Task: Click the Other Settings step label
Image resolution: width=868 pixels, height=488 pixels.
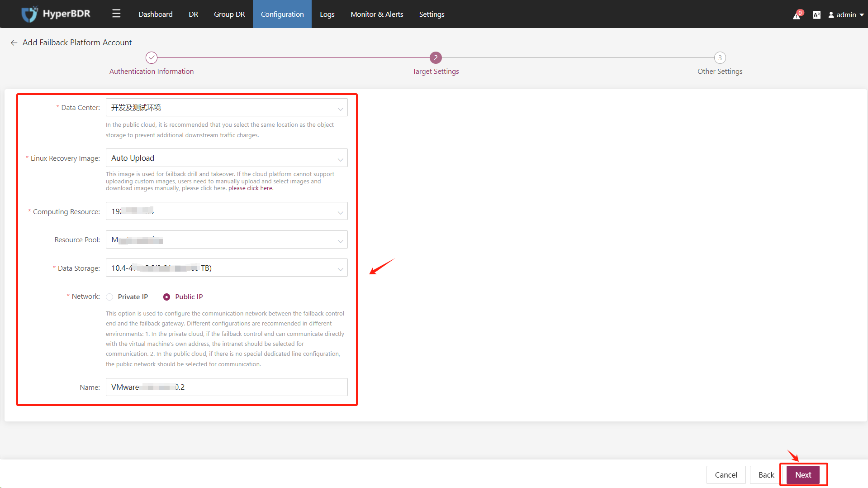Action: pyautogui.click(x=720, y=72)
